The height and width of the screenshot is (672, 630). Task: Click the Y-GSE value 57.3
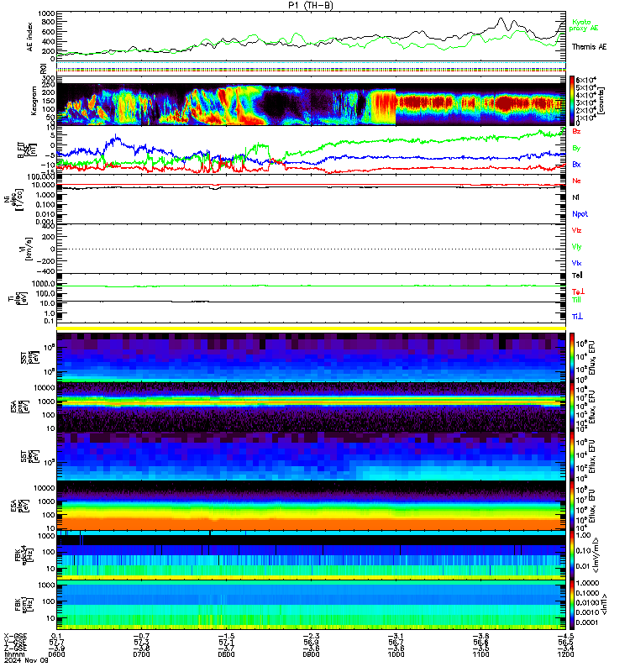click(141, 643)
